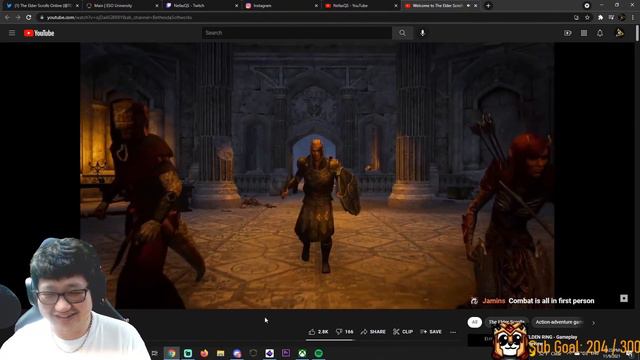Open the Chrome three-dot menu
This screenshot has height=360, width=640.
point(633,18)
